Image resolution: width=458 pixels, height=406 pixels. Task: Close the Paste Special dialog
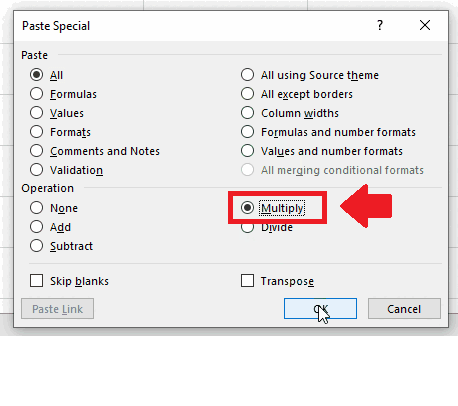425,25
